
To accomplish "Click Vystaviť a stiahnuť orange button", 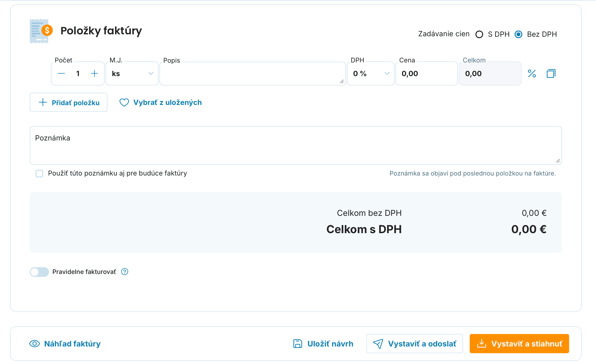I will coord(519,344).
